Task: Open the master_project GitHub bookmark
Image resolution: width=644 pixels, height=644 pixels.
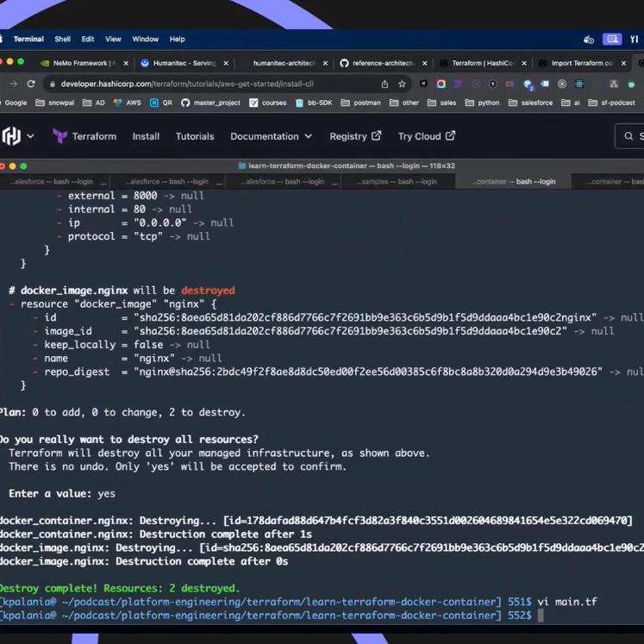Action: [210, 103]
